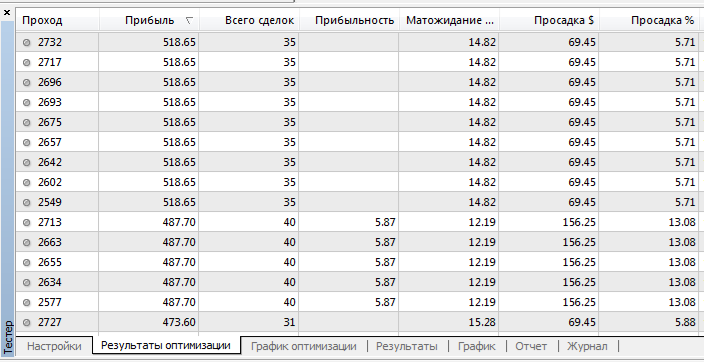The width and height of the screenshot is (704, 362).
Task: Click the pass icon for row 2732
Action: pos(26,42)
